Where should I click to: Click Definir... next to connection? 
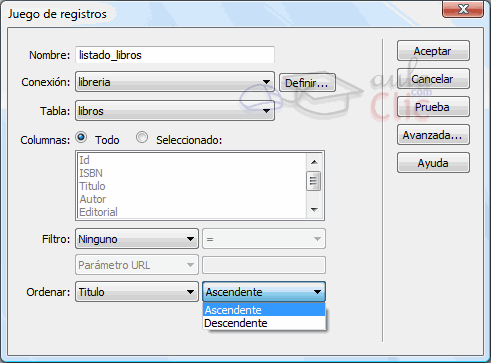coord(307,83)
